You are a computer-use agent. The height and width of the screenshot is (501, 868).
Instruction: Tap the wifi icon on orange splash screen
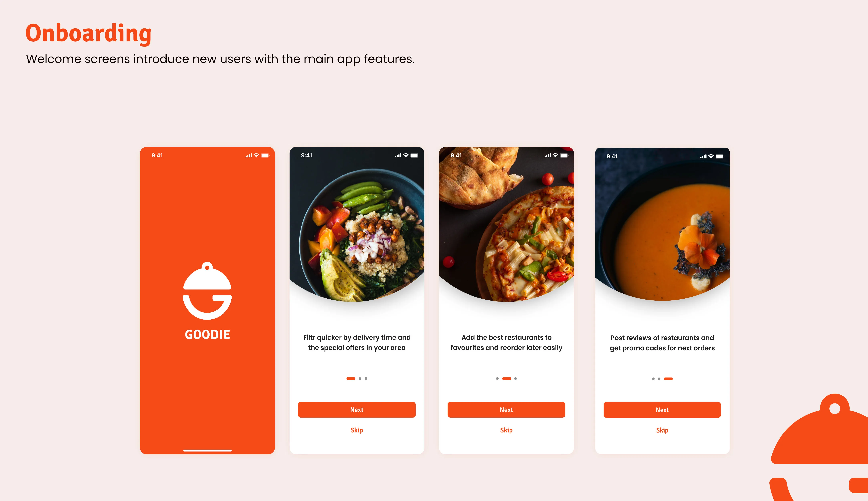[256, 155]
